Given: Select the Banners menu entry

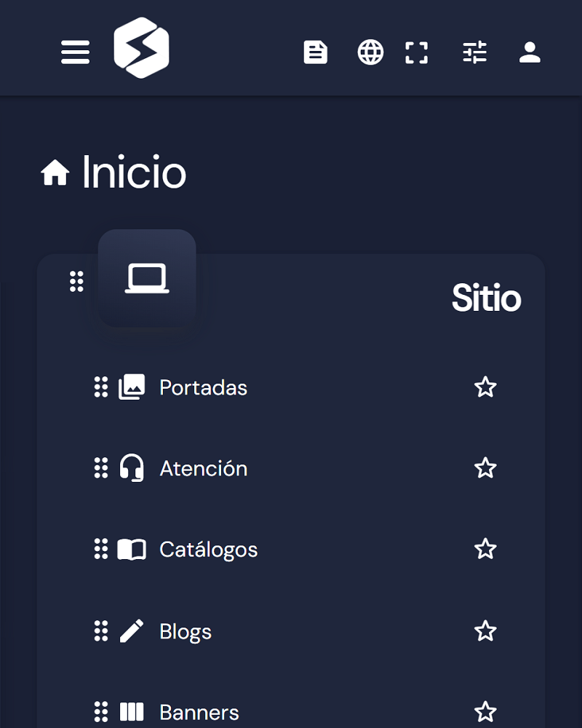Looking at the screenshot, I should (199, 712).
